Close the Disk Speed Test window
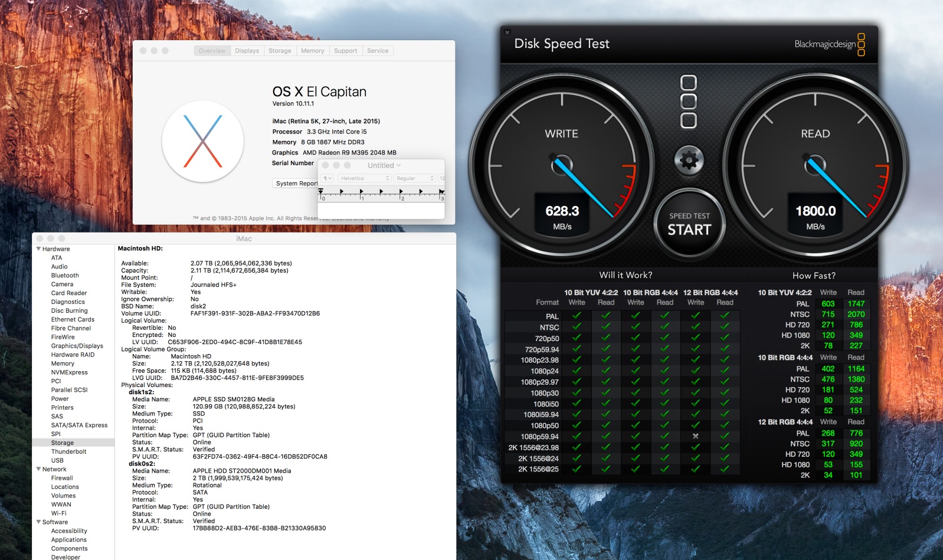943x560 pixels. (x=507, y=32)
